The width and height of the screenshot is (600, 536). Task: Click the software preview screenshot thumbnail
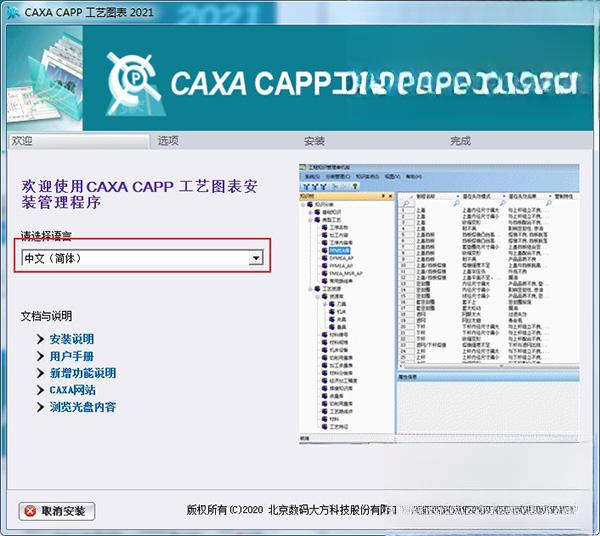(439, 303)
